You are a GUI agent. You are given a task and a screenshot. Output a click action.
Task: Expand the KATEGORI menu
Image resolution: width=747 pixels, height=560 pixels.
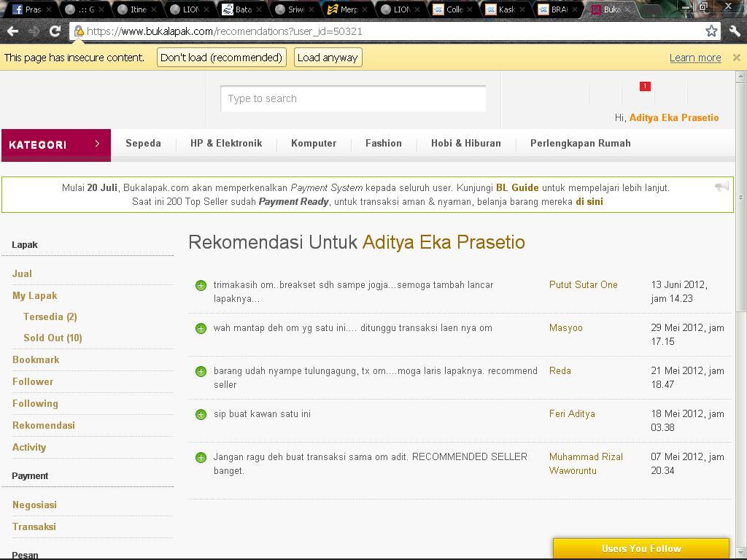click(56, 145)
